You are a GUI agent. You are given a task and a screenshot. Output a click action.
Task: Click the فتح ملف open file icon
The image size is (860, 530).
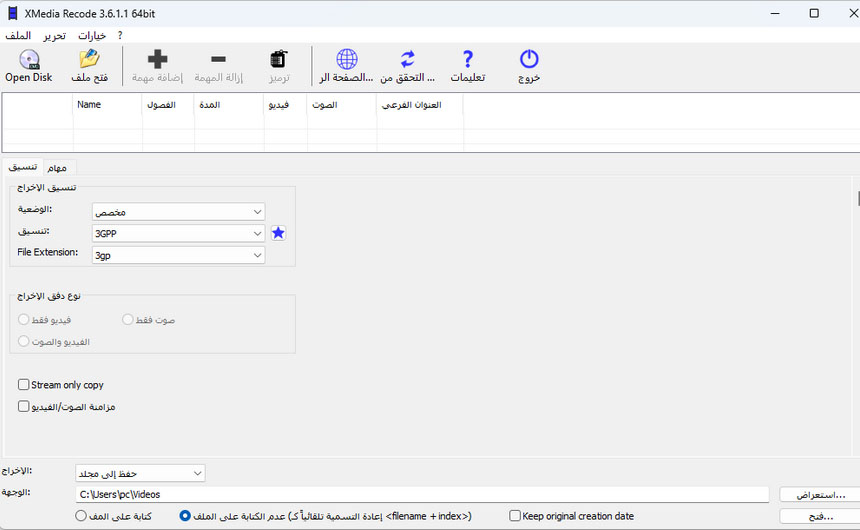(x=89, y=59)
